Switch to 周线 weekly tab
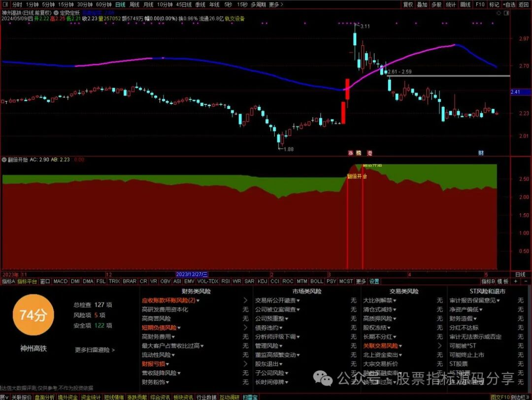 click(134, 4)
